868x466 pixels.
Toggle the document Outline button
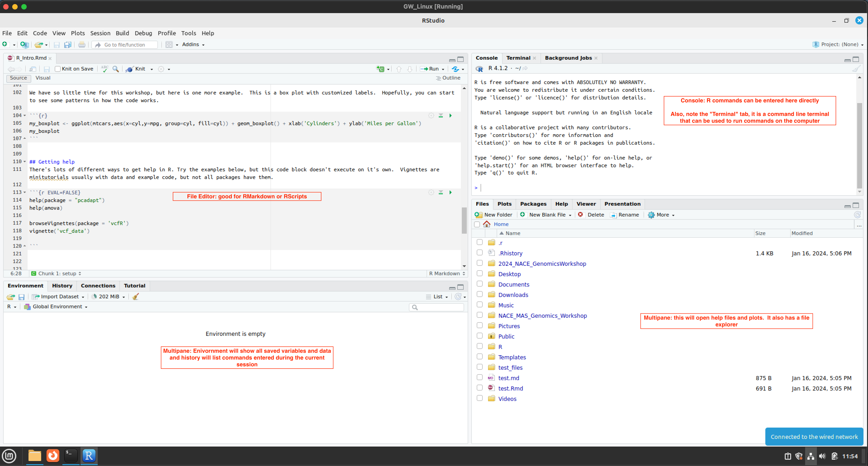448,78
